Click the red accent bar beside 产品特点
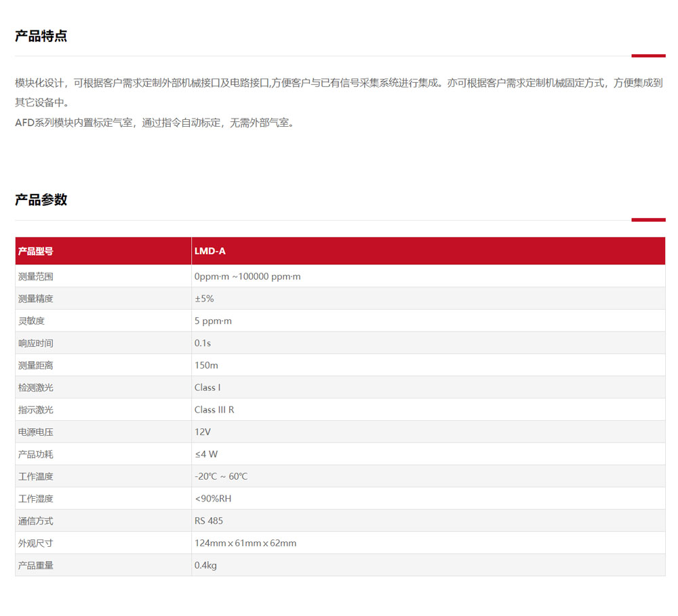Image resolution: width=678 pixels, height=616 pixels. (648, 56)
